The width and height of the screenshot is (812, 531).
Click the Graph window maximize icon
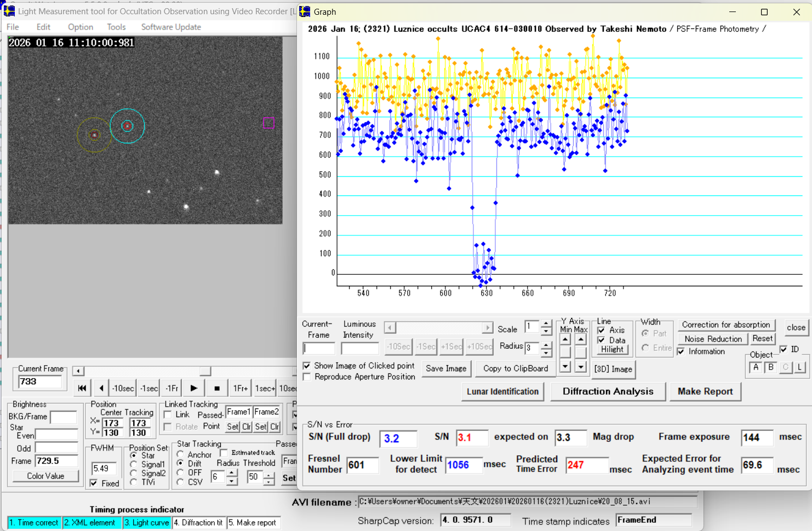click(x=764, y=12)
